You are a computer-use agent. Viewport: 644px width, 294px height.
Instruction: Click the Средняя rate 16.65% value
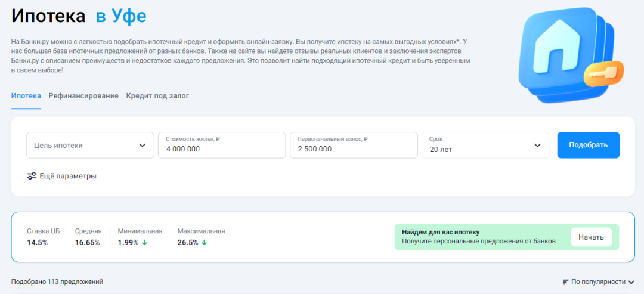point(88,242)
